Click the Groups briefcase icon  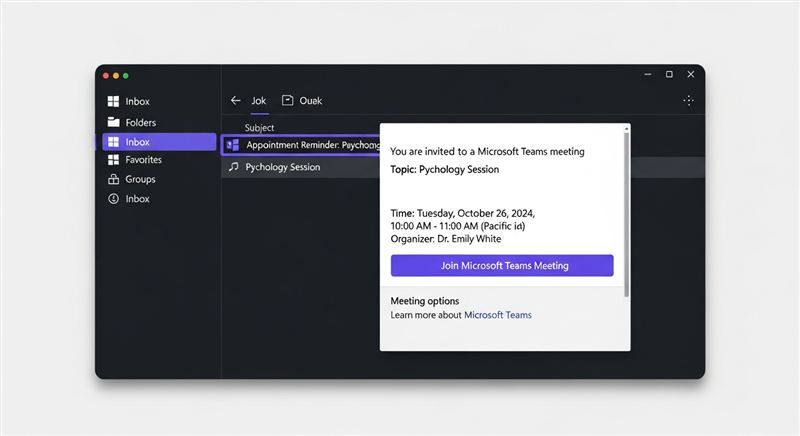113,179
